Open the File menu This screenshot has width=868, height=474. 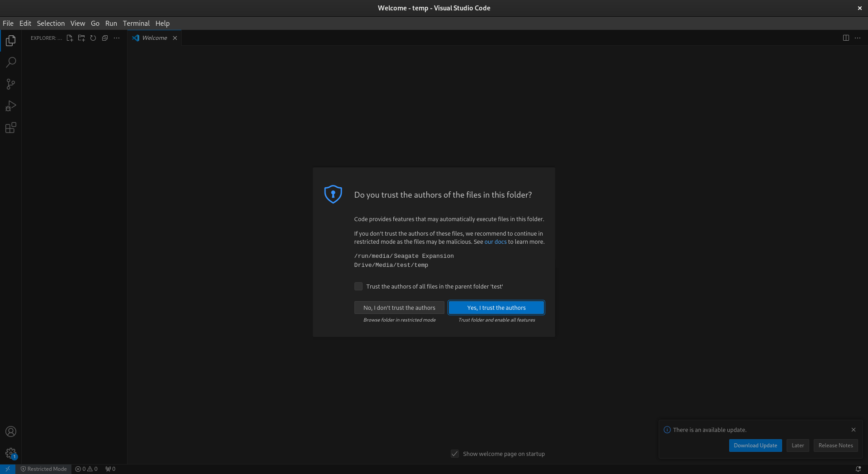coord(8,24)
